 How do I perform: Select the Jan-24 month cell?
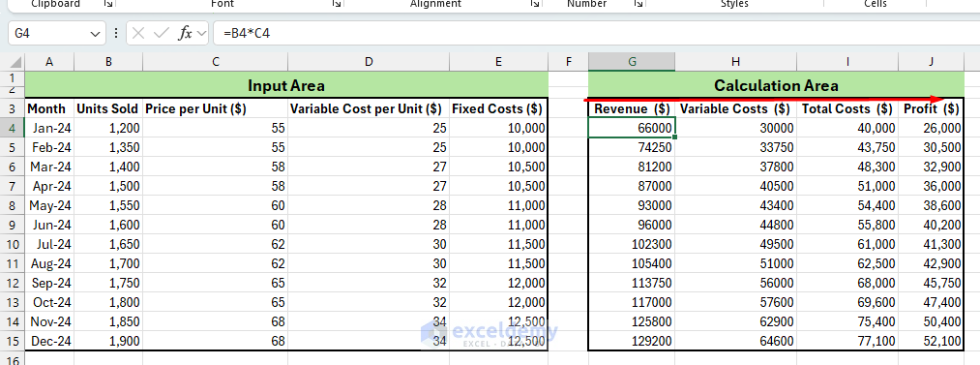(x=49, y=128)
